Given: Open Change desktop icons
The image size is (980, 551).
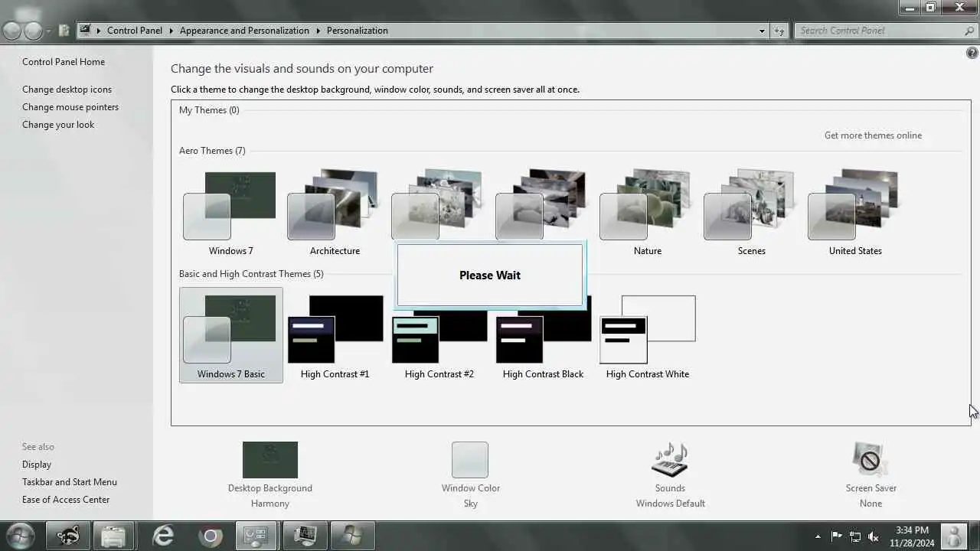Looking at the screenshot, I should tap(67, 90).
